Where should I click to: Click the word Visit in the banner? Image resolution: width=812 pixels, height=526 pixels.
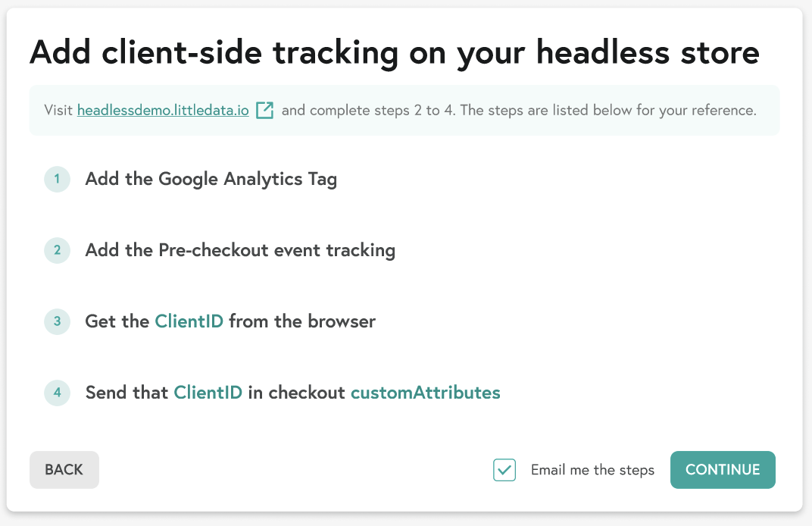click(58, 110)
